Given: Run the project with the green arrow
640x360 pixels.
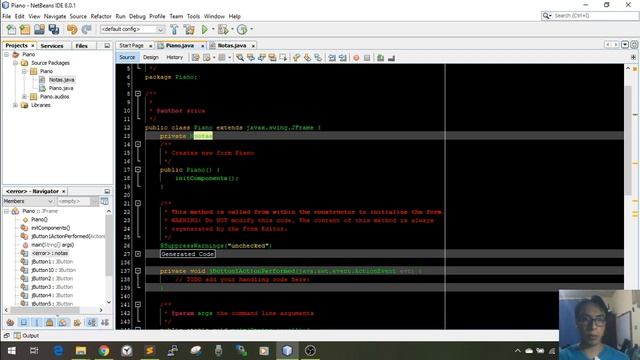Looking at the screenshot, I should [204, 29].
